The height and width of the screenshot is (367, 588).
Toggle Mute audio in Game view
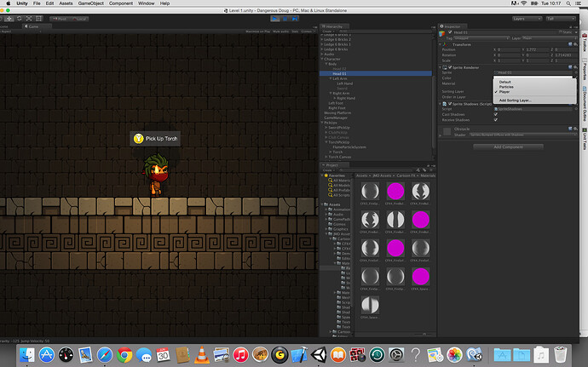[281, 32]
